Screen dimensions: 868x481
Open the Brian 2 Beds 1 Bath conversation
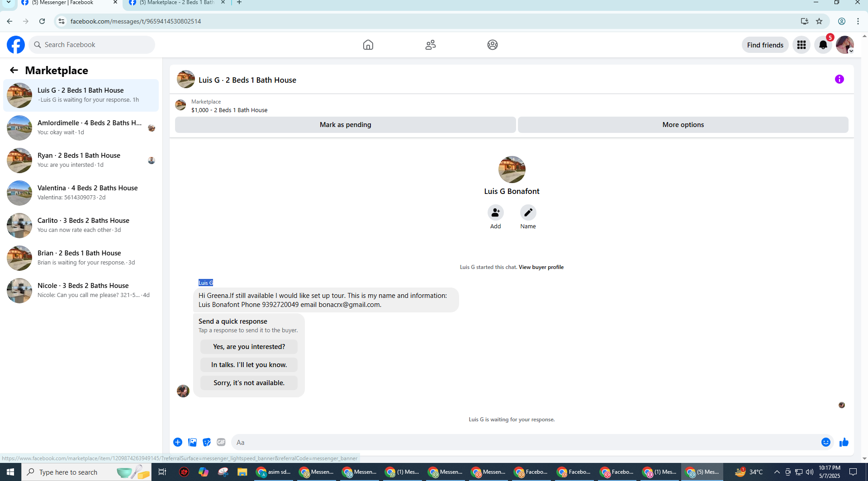[81, 258]
